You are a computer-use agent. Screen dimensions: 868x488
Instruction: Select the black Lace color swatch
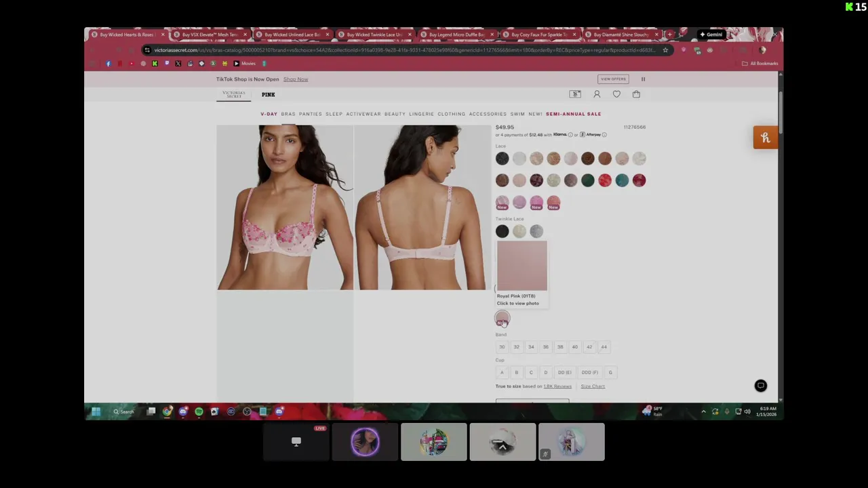click(502, 159)
